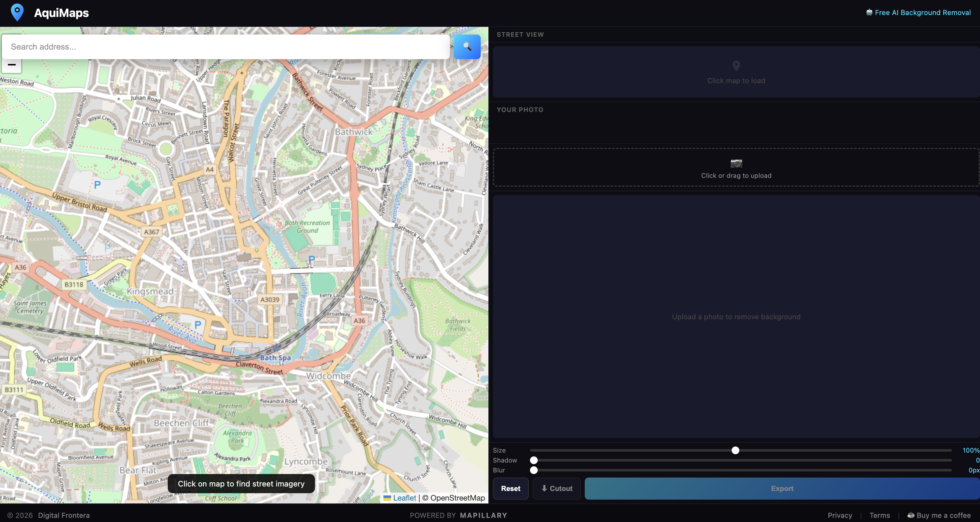Open the Privacy link
This screenshot has height=522, width=980.
point(839,515)
